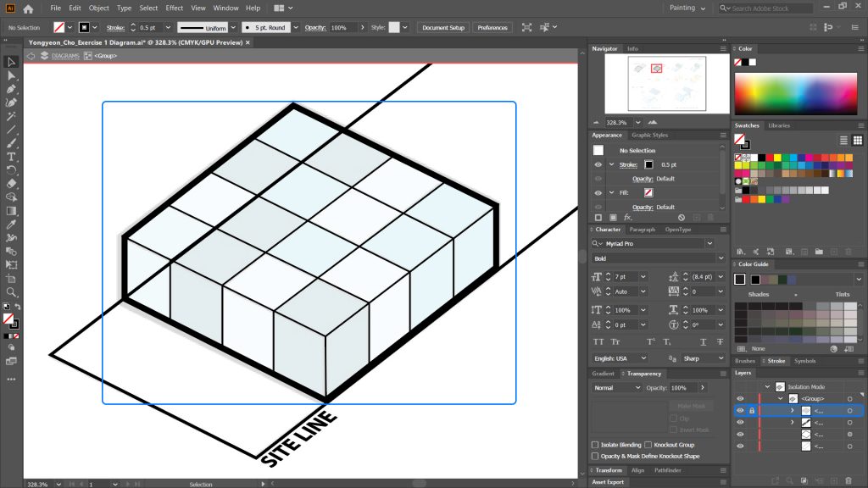The height and width of the screenshot is (488, 868).
Task: Select the Type tool
Action: [x=11, y=155]
